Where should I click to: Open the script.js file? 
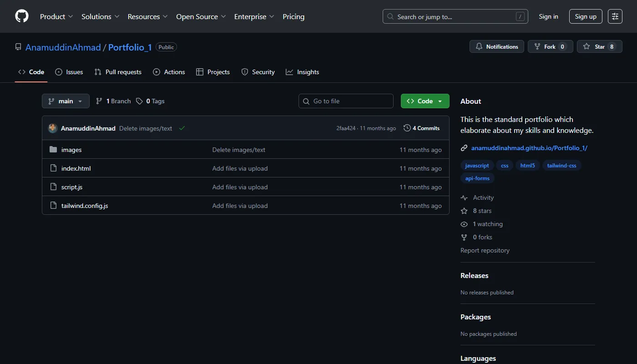72,187
